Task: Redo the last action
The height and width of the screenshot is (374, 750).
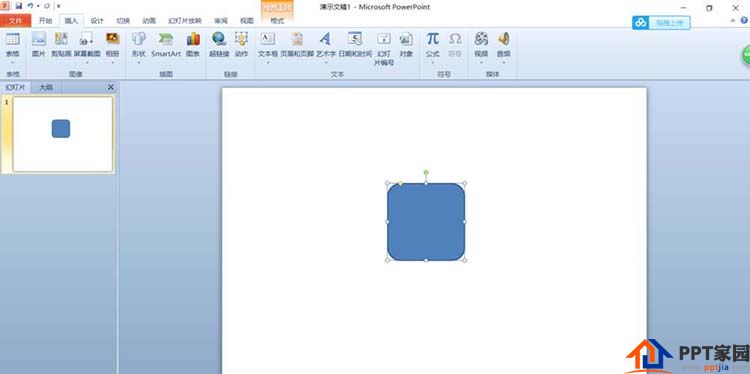Action: [x=47, y=6]
